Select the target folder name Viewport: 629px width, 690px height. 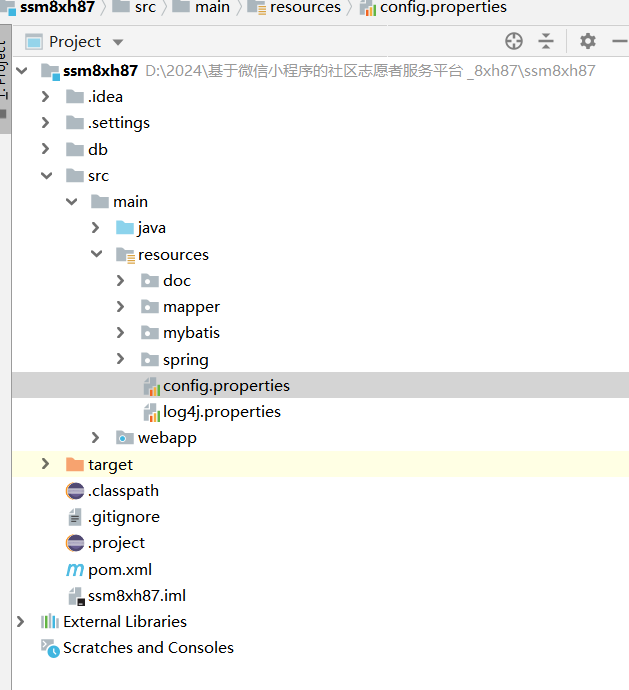pyautogui.click(x=110, y=465)
